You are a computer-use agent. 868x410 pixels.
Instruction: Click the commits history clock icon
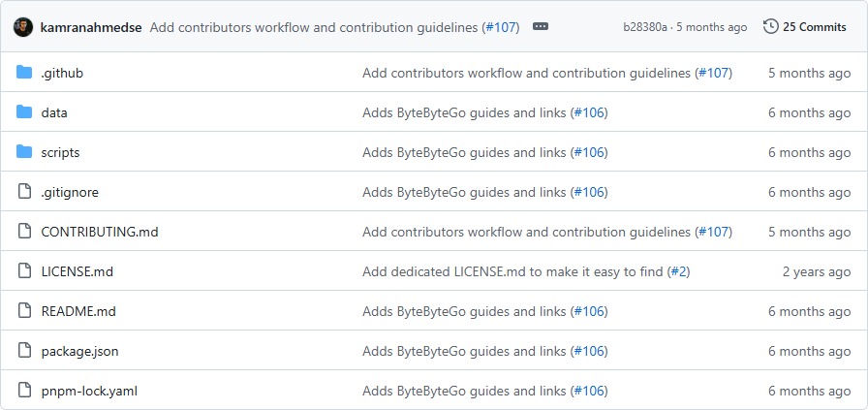[x=770, y=27]
